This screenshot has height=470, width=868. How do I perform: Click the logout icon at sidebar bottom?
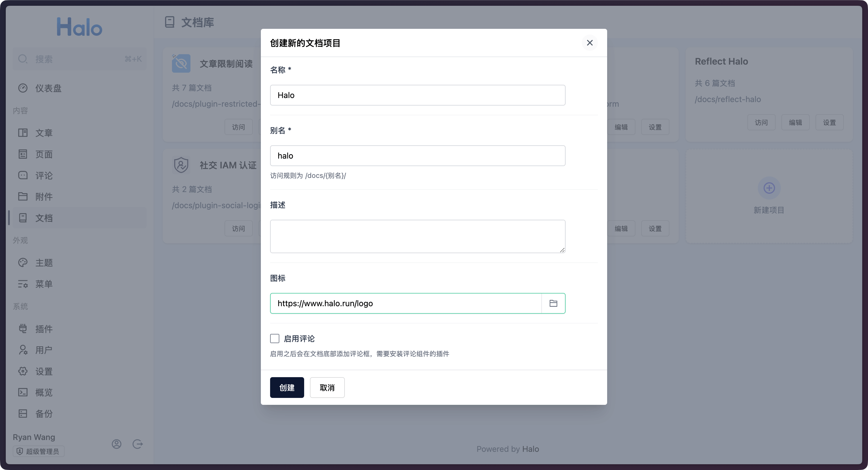click(137, 444)
